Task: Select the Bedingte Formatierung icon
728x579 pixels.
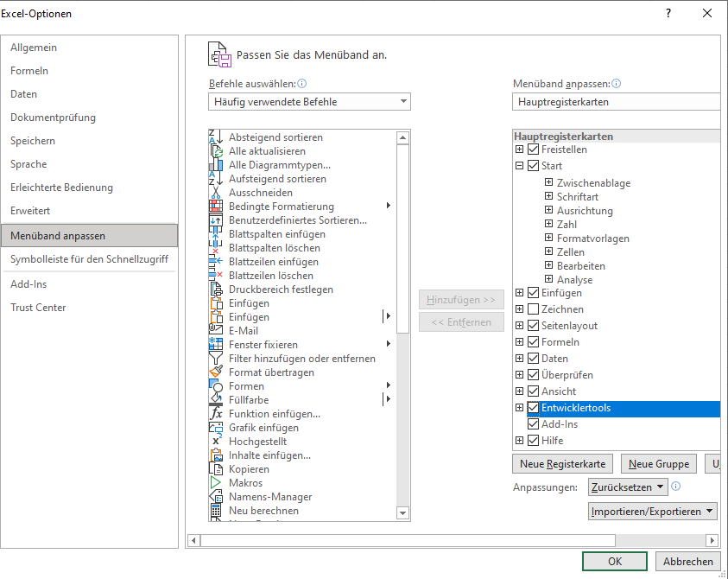Action: (216, 207)
